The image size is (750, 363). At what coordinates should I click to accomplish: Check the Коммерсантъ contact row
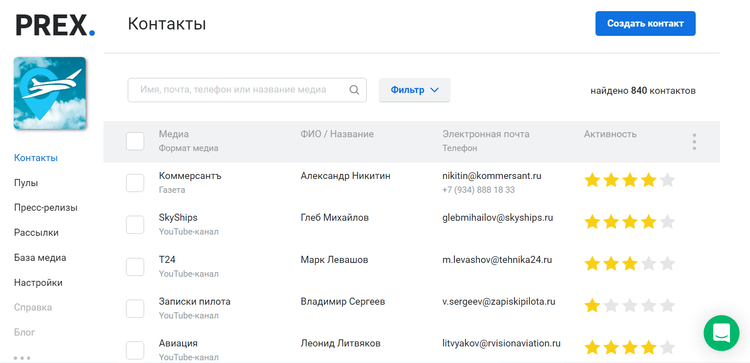click(x=135, y=183)
